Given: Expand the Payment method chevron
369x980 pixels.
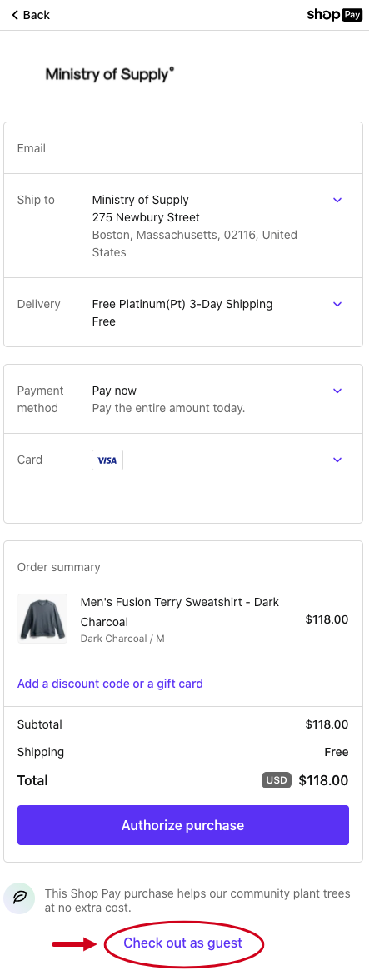Looking at the screenshot, I should pos(337,391).
